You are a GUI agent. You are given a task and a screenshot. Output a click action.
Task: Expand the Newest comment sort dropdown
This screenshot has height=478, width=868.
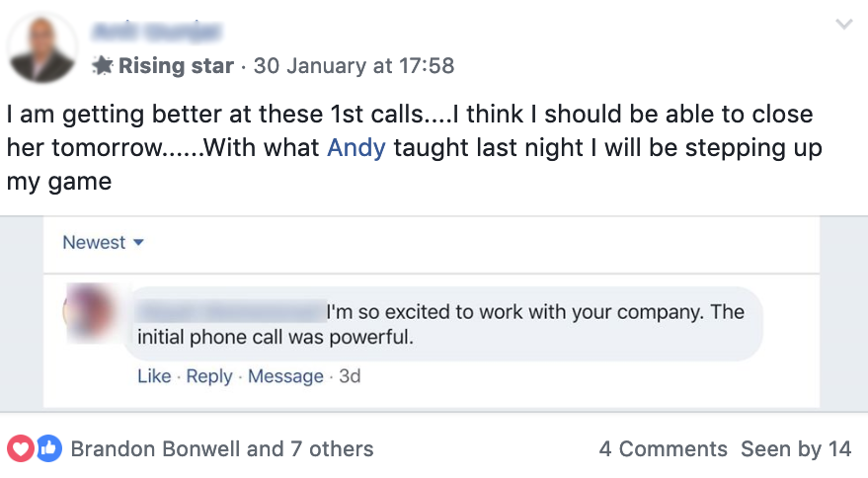point(103,242)
